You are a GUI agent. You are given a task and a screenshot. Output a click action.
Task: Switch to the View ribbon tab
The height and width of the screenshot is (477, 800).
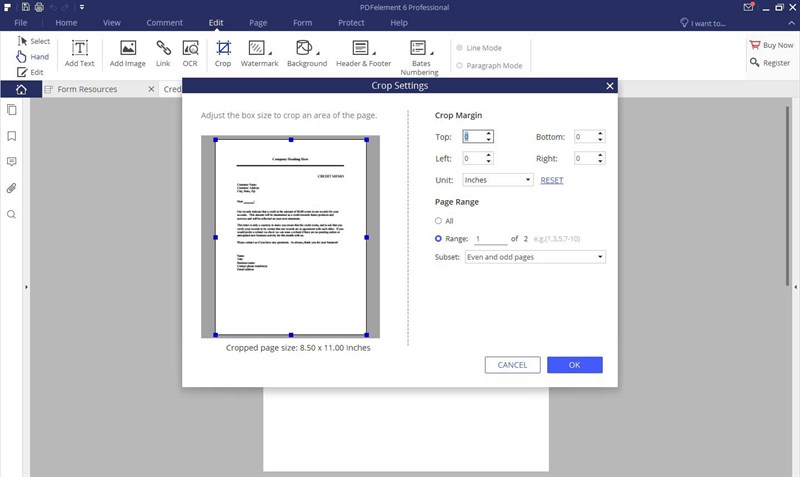(112, 22)
